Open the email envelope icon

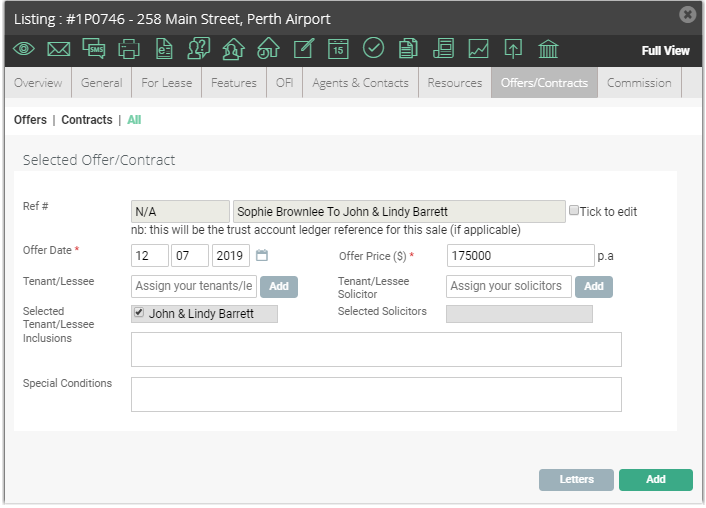click(x=59, y=49)
